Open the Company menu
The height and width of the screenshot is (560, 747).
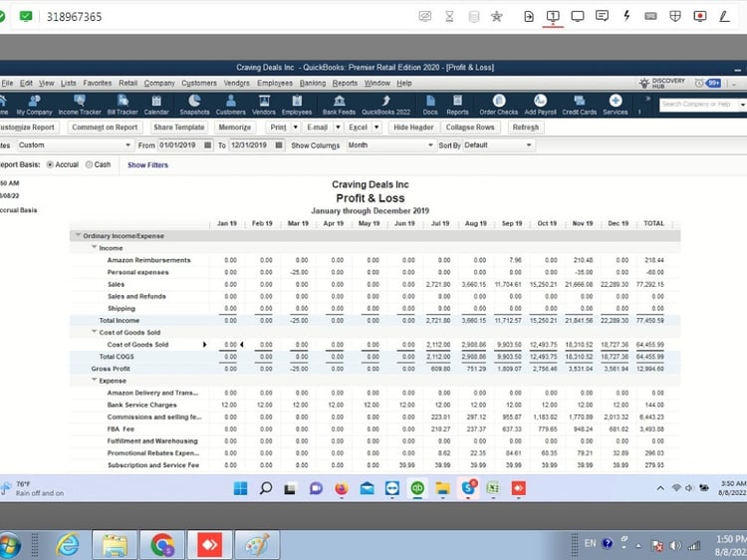coord(159,83)
